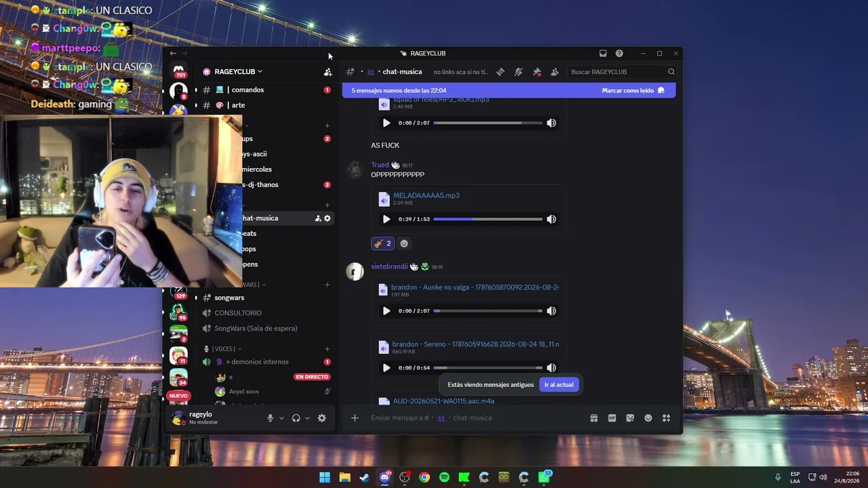Image resolution: width=868 pixels, height=488 pixels.
Task: Seek in MELADAAAAAS.mp3 progress bar
Action: (x=488, y=219)
